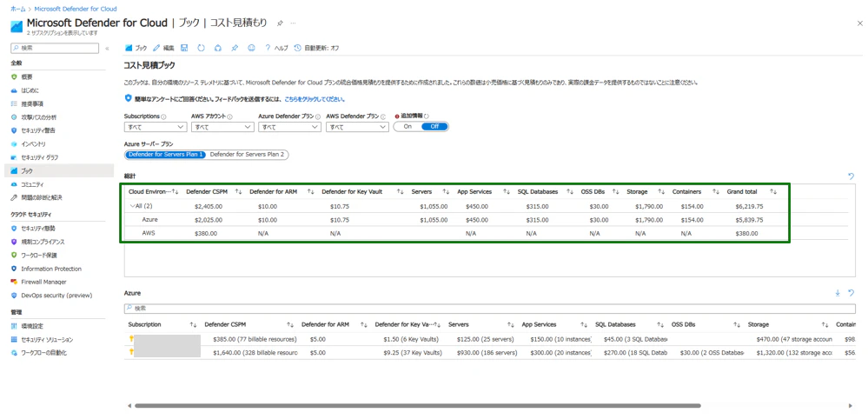
Task: Select Off on the 追加情報 toggle
Action: point(434,126)
